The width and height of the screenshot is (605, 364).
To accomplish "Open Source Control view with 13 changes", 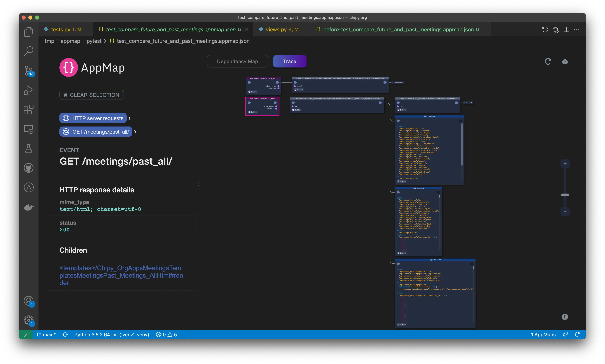I will click(29, 71).
